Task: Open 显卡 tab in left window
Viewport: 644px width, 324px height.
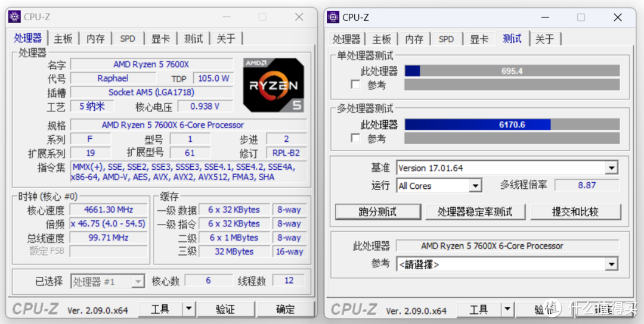Action: 160,39
